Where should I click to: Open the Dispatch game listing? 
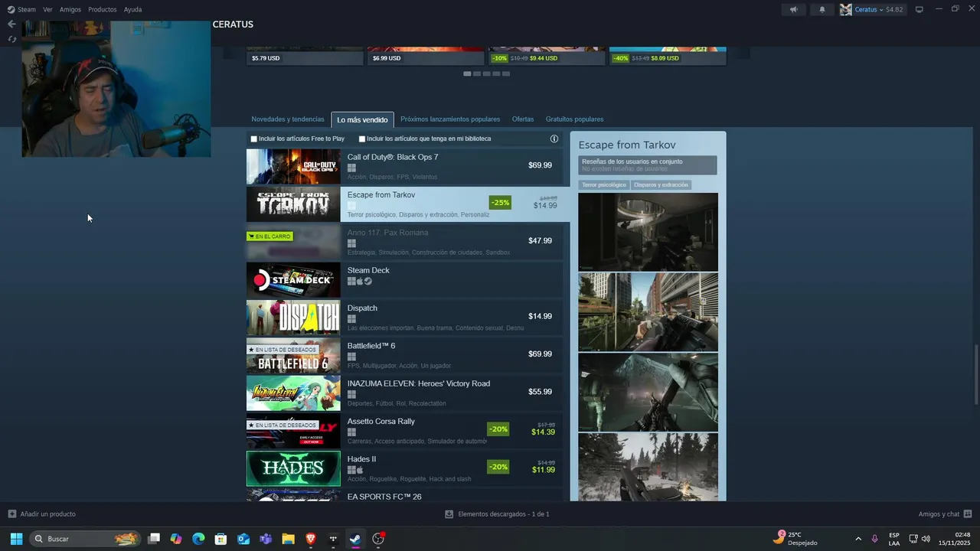[x=404, y=317]
